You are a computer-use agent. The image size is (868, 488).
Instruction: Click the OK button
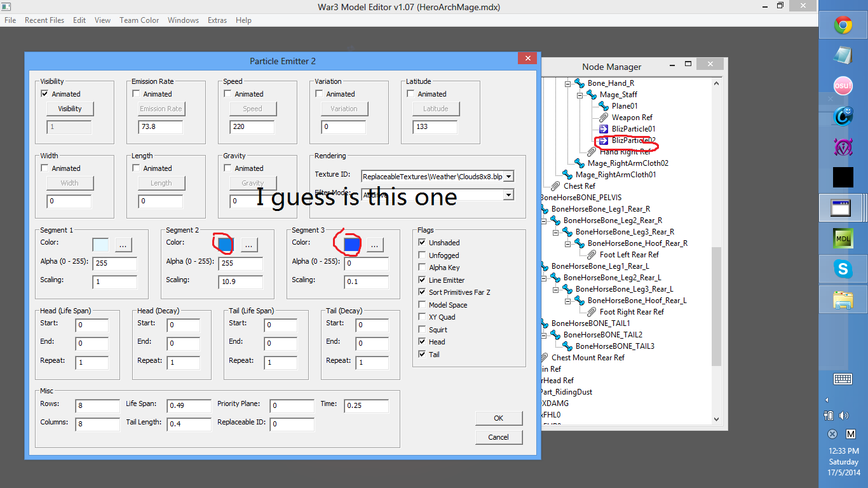click(x=499, y=418)
